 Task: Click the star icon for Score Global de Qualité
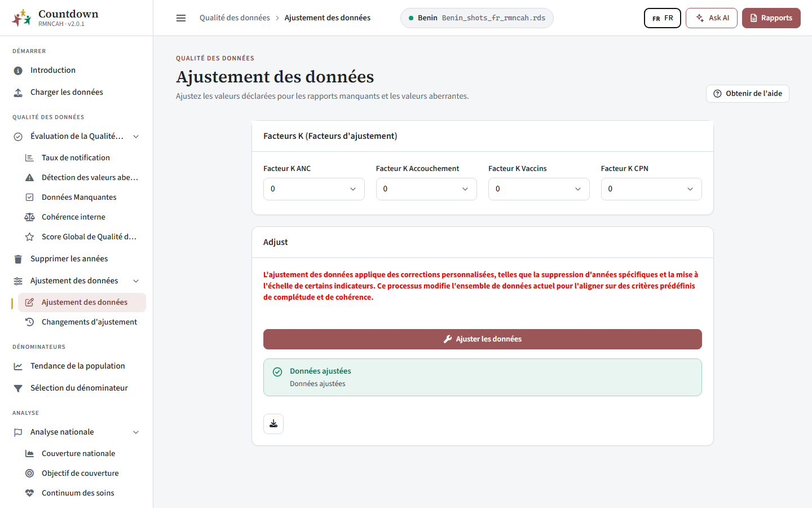click(29, 237)
